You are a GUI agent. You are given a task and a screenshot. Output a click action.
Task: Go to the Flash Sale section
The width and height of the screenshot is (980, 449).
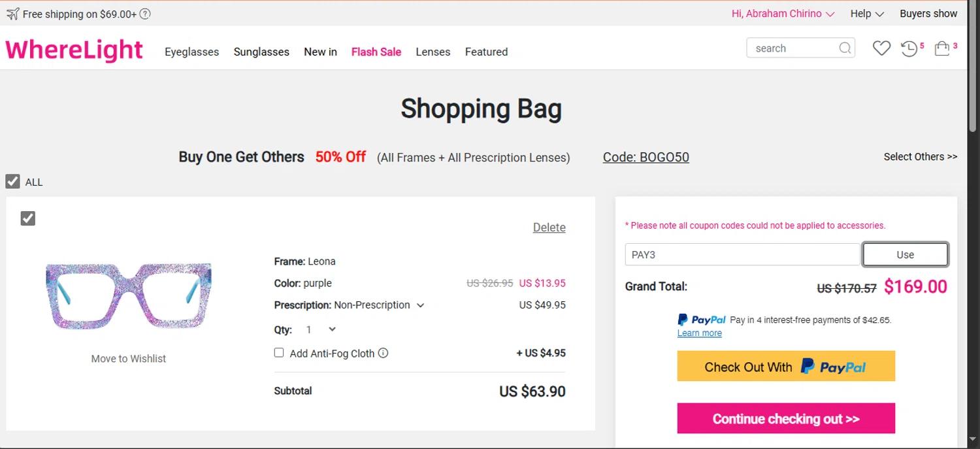(376, 52)
